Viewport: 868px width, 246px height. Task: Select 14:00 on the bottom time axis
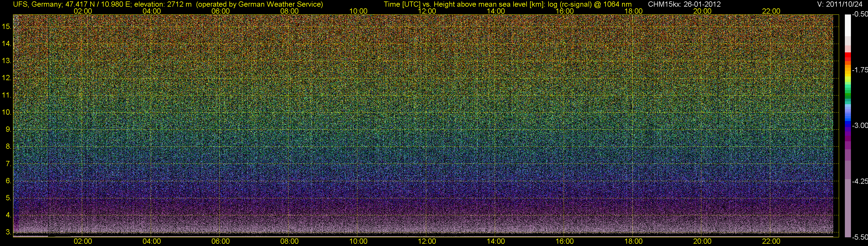coord(496,241)
